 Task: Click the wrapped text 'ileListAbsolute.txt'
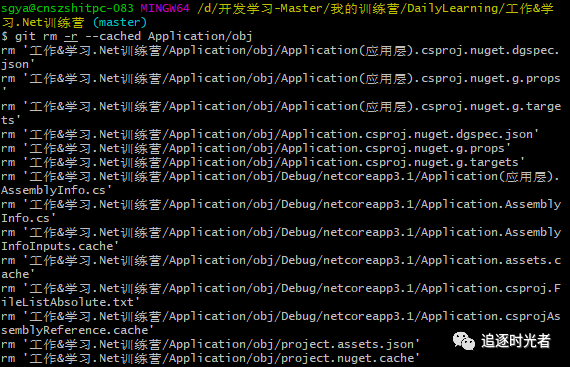coord(71,302)
